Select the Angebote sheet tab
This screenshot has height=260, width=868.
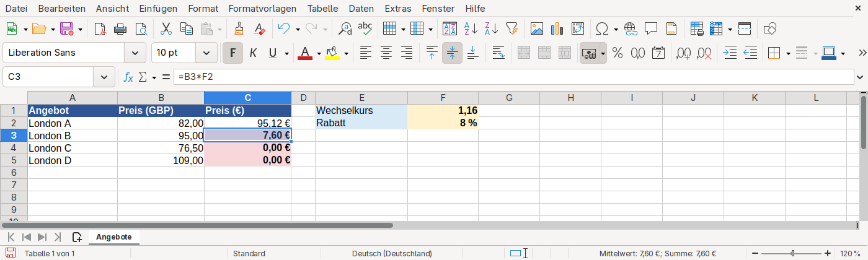(x=113, y=236)
